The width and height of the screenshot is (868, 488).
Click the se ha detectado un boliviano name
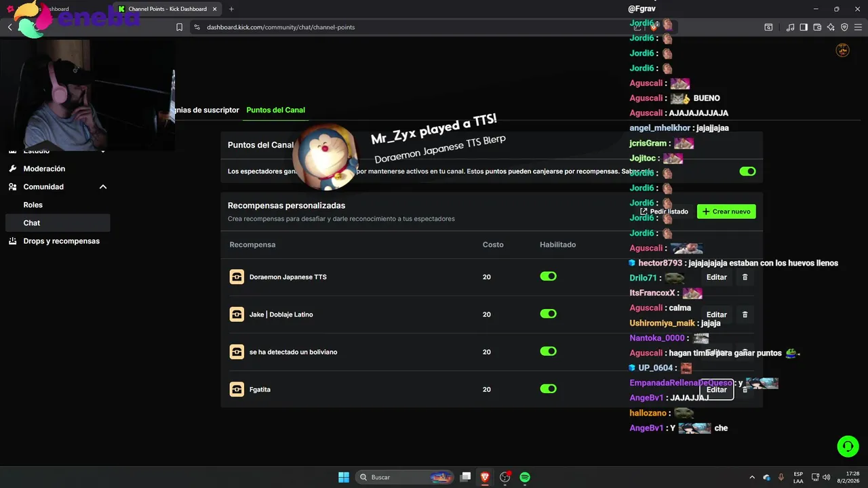(293, 352)
